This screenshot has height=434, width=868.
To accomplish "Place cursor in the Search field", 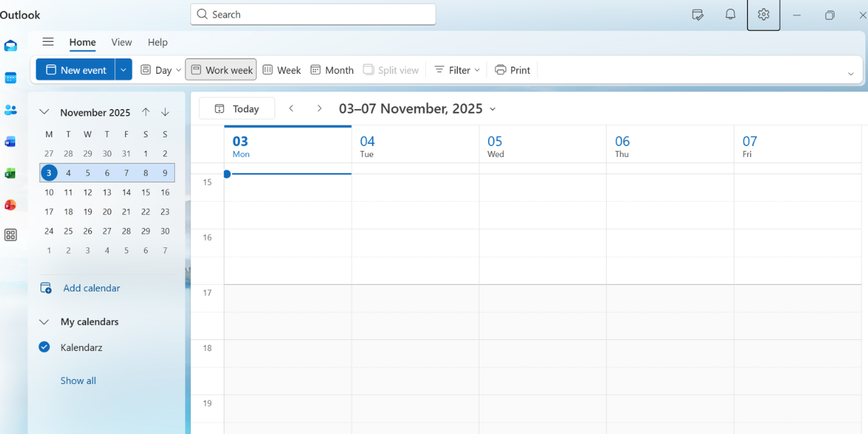I will point(312,14).
